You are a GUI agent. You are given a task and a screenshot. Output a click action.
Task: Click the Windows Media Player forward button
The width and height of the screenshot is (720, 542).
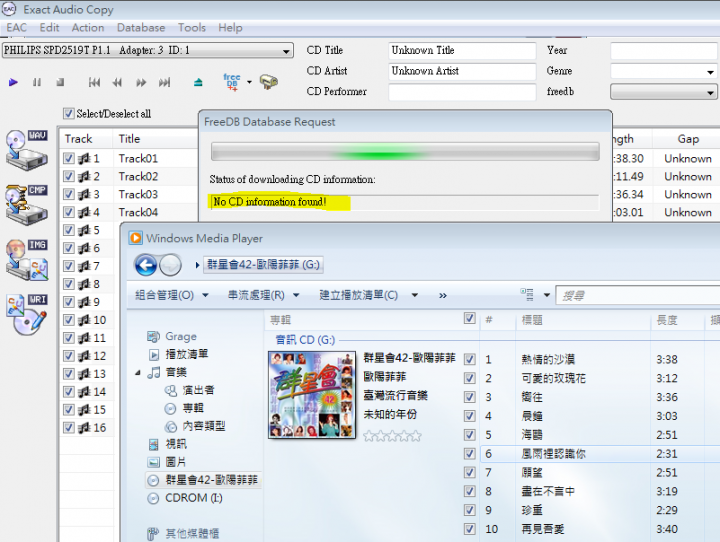[x=170, y=265]
